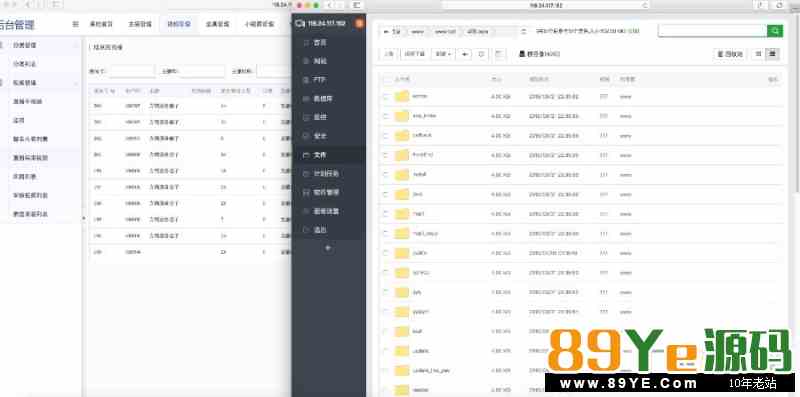
Task: Click the 修改时间 column header
Action: (539, 80)
